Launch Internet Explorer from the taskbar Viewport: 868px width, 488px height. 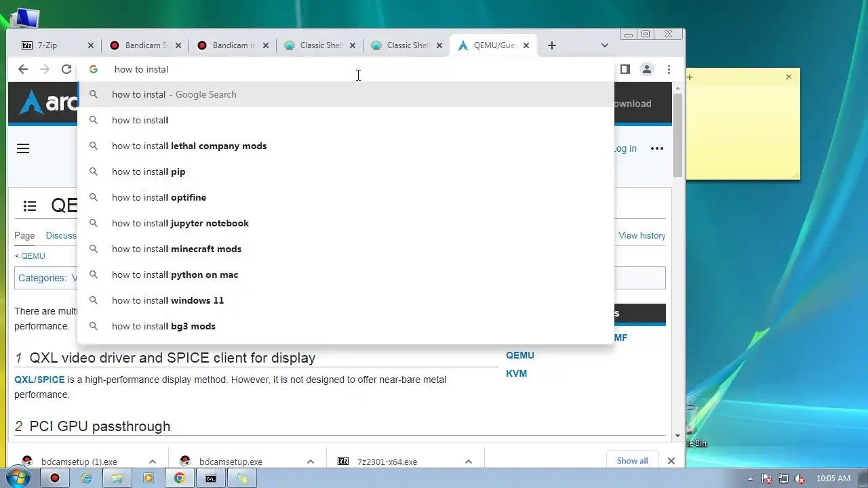click(x=86, y=478)
